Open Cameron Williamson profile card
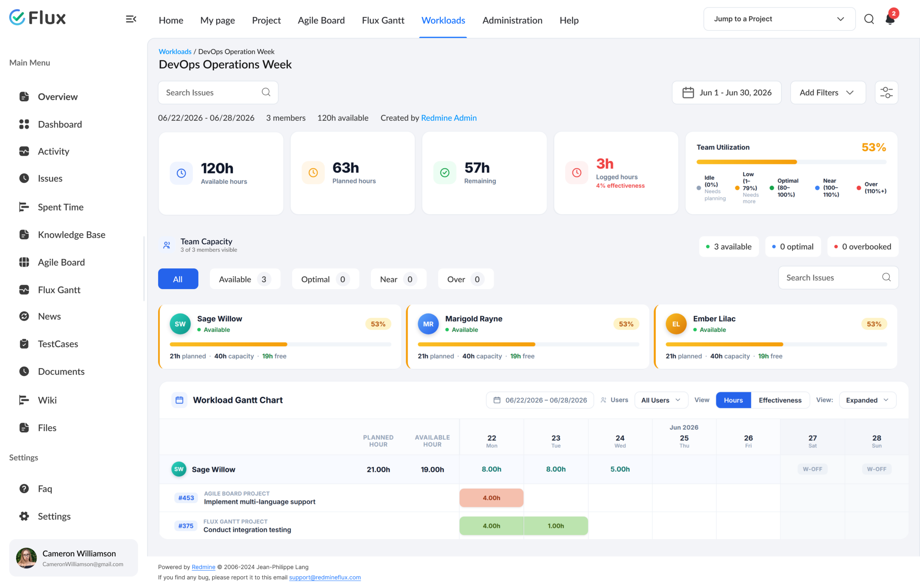Screen dimensions: 920x588 73,558
